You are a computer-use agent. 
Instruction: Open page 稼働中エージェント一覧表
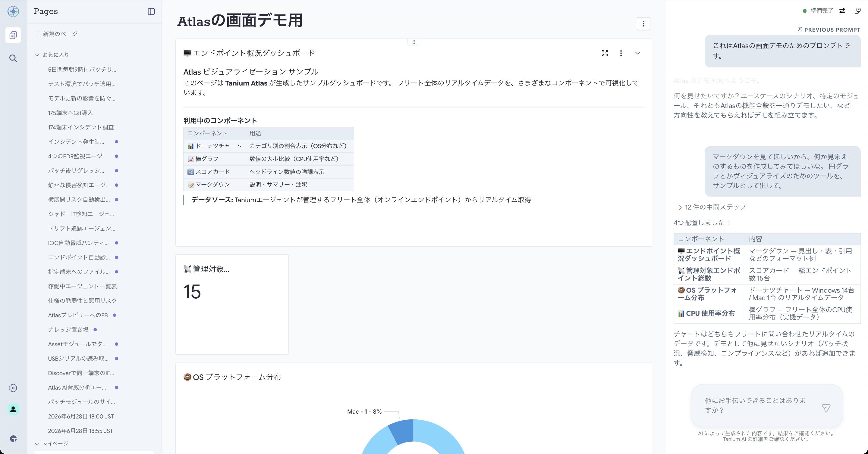point(82,286)
